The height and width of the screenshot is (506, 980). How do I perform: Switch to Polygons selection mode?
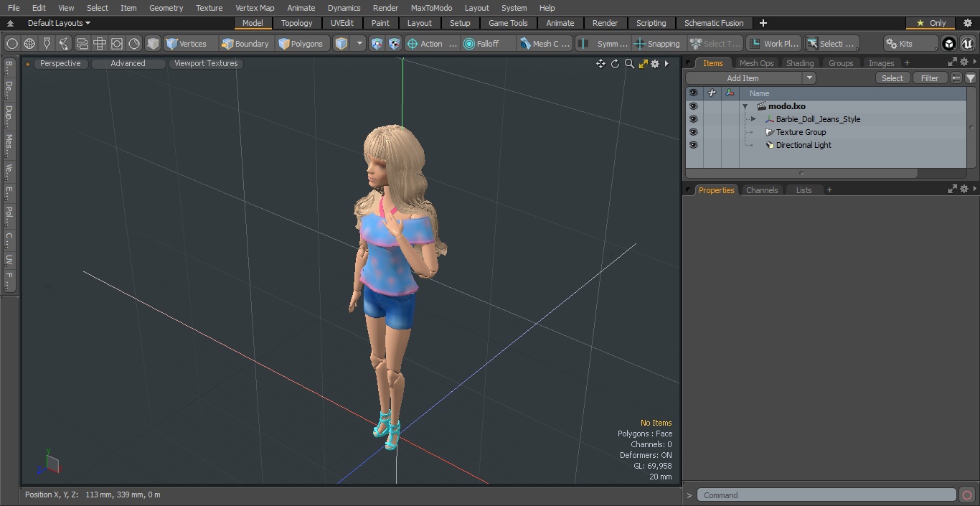coord(301,44)
